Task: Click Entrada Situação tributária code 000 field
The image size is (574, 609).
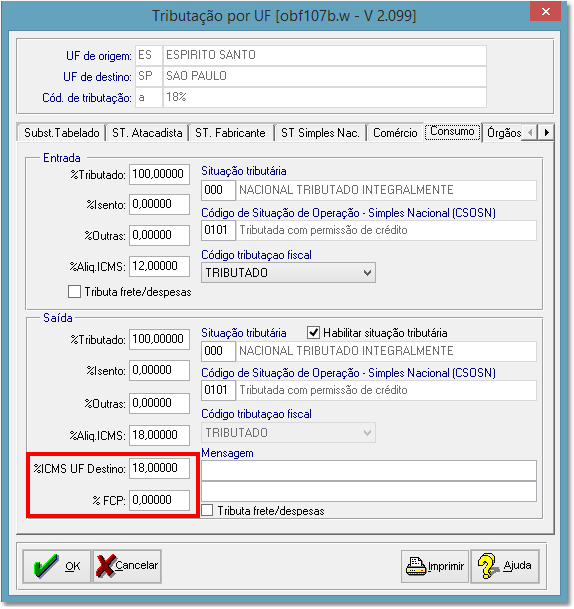Action: pyautogui.click(x=218, y=190)
